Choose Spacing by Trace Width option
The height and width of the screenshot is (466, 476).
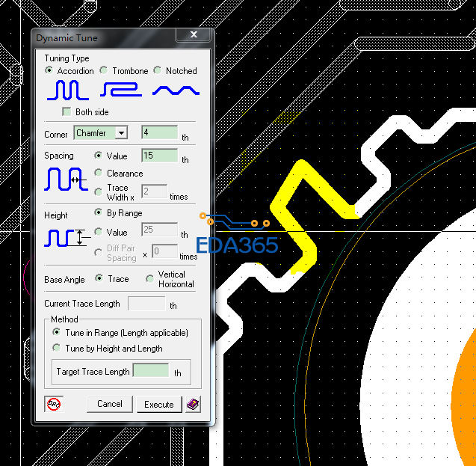click(98, 192)
